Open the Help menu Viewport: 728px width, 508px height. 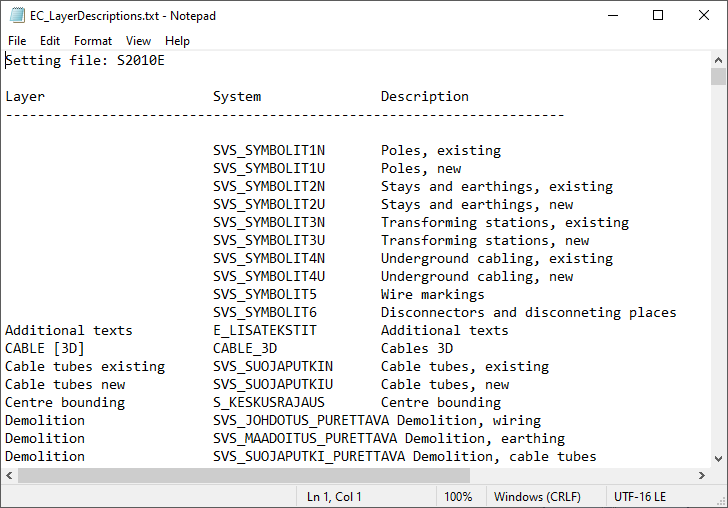177,41
